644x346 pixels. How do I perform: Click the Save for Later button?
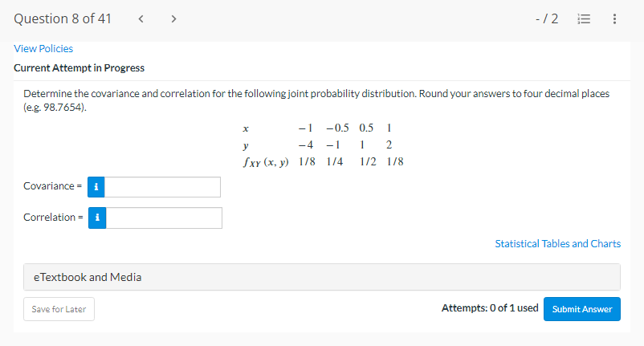[x=59, y=309]
